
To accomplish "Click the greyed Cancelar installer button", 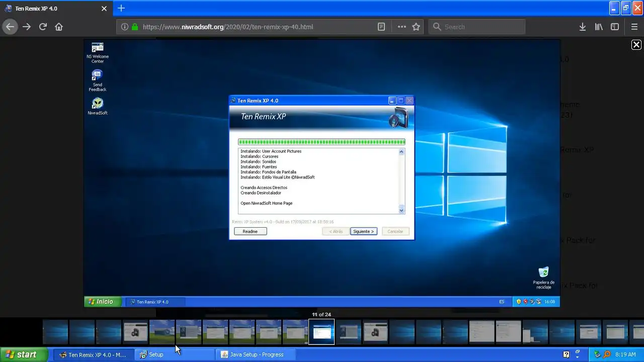I will pyautogui.click(x=395, y=231).
